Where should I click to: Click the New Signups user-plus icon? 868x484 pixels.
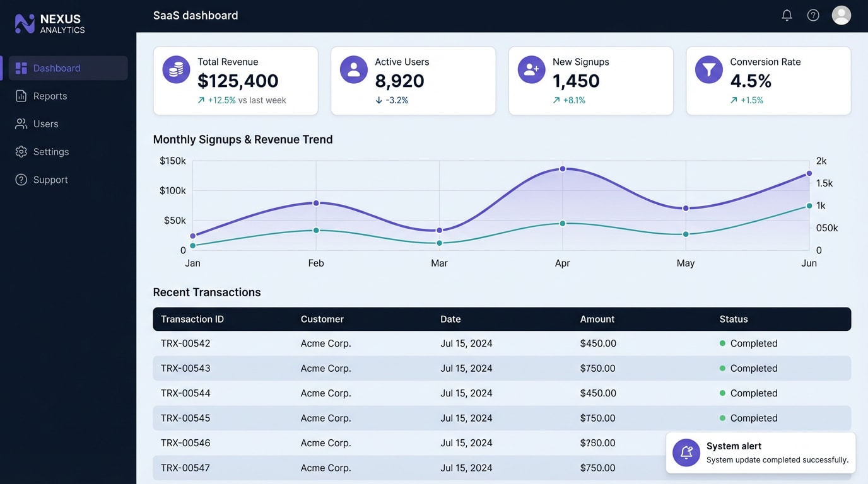point(531,69)
